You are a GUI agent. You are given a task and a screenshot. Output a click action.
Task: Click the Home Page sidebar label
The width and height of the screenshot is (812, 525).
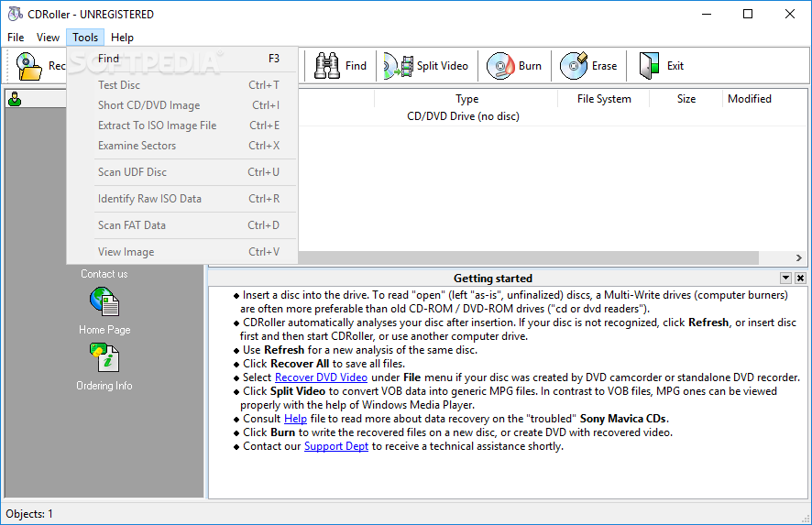coord(104,330)
